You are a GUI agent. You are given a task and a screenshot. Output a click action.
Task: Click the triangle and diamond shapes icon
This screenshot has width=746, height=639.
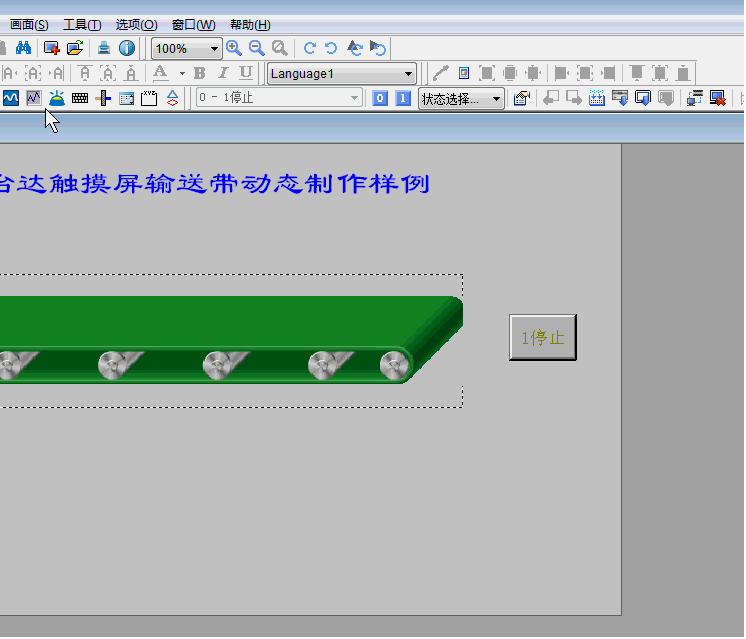(x=172, y=98)
